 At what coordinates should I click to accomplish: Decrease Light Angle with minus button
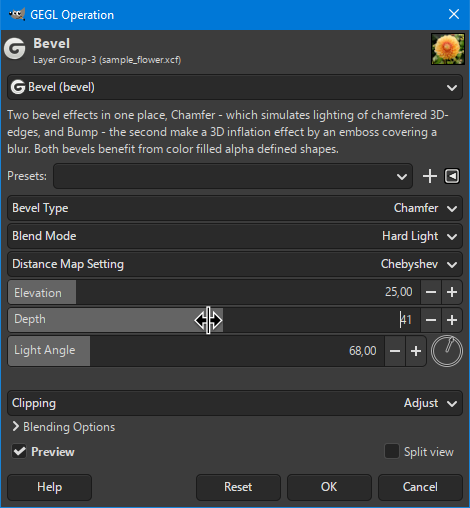(x=395, y=351)
